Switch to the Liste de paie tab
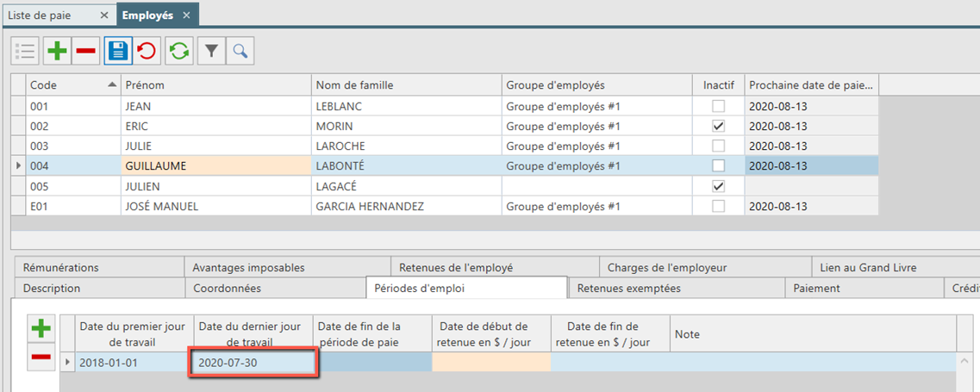980x392 pixels. [59, 15]
